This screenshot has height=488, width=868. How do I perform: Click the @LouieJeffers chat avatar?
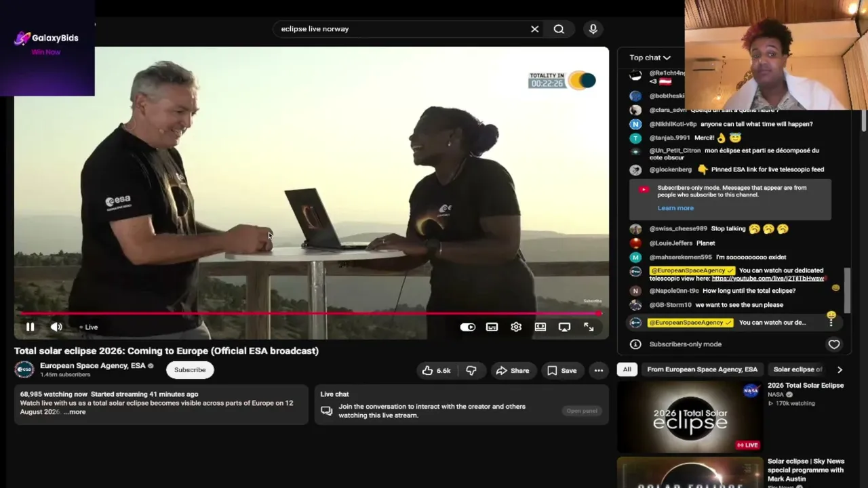click(635, 243)
